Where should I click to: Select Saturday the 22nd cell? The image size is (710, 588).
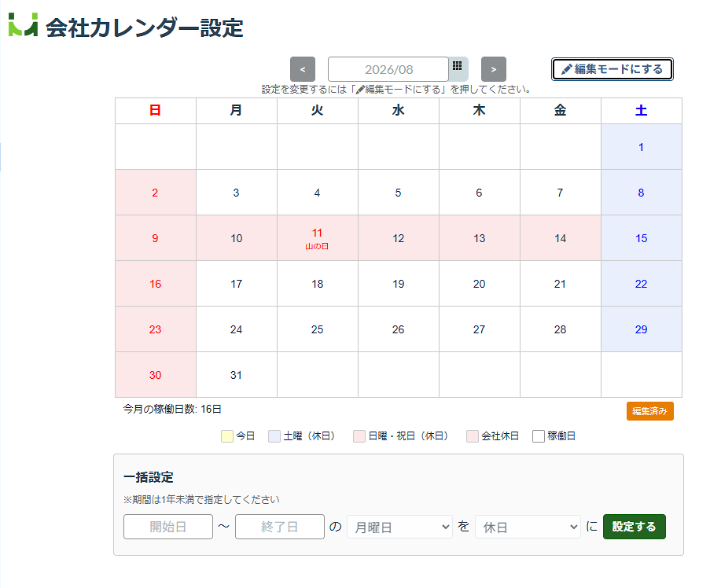[641, 284]
